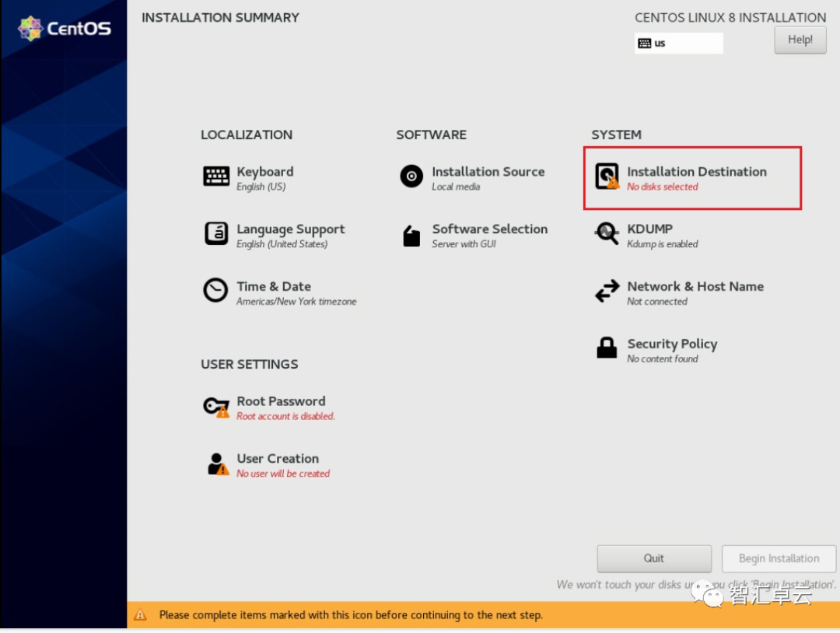This screenshot has height=633, width=840.
Task: Open Root Password key icon
Action: pyautogui.click(x=216, y=407)
